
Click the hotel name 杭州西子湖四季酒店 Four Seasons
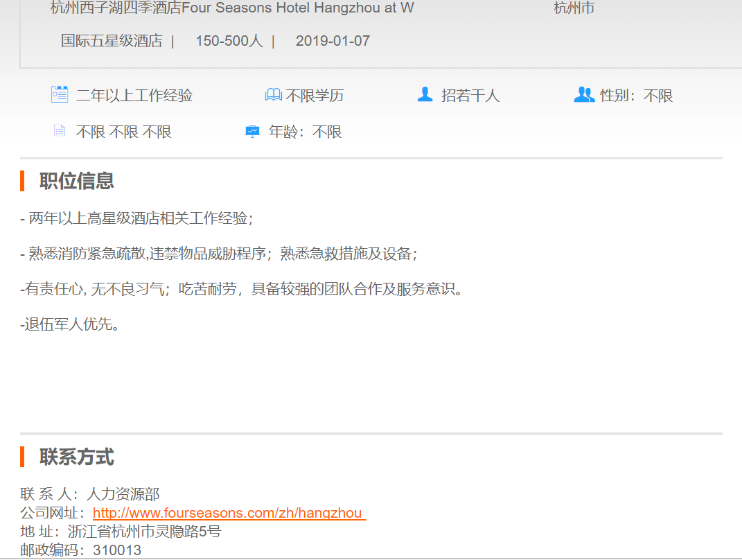coord(232,8)
